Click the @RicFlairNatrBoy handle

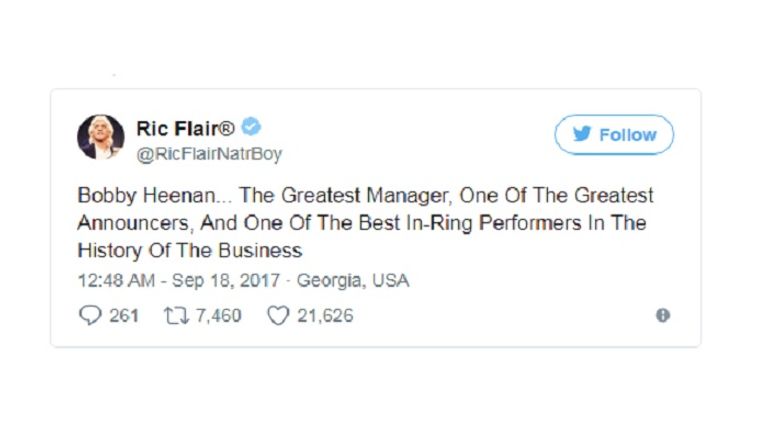pos(209,154)
